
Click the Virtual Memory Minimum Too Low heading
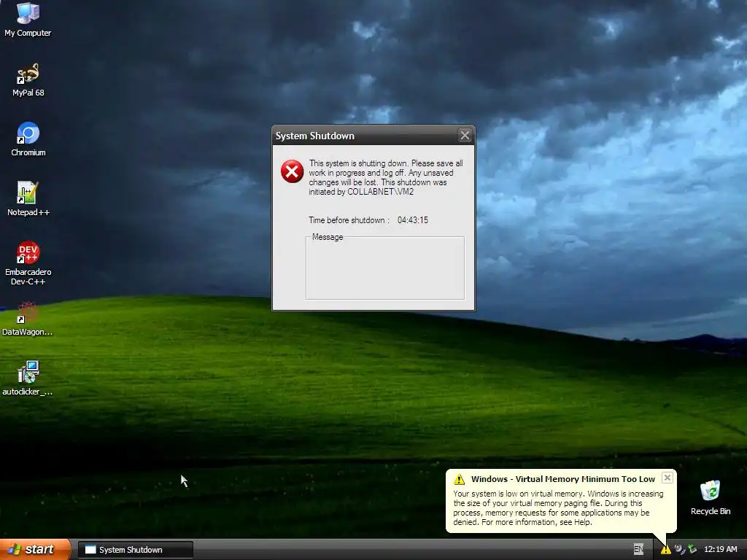[x=563, y=479]
